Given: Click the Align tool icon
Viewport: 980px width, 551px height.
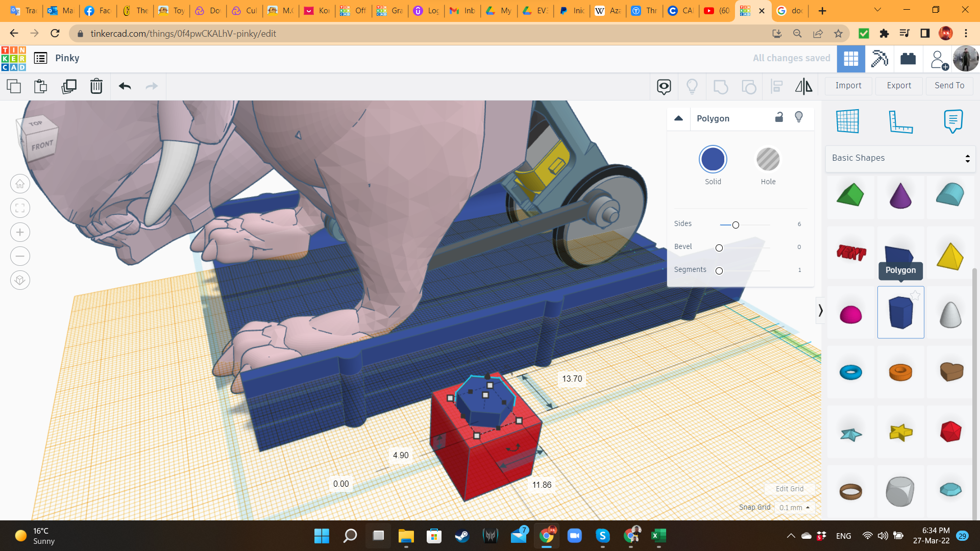Looking at the screenshot, I should tap(776, 87).
